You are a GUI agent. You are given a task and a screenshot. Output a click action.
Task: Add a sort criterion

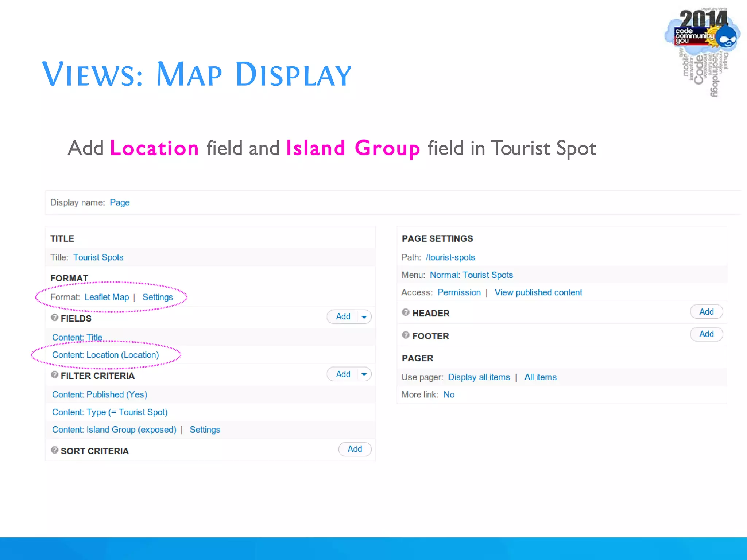pyautogui.click(x=355, y=449)
